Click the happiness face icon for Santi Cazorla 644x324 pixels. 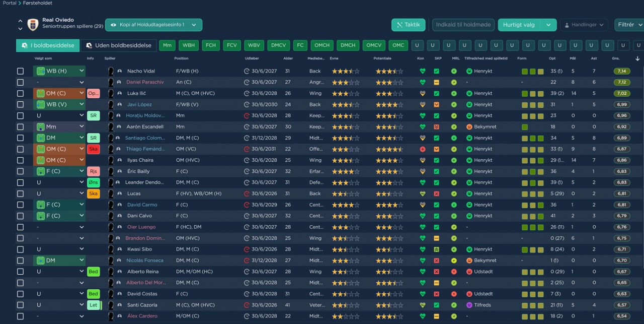tap(469, 305)
